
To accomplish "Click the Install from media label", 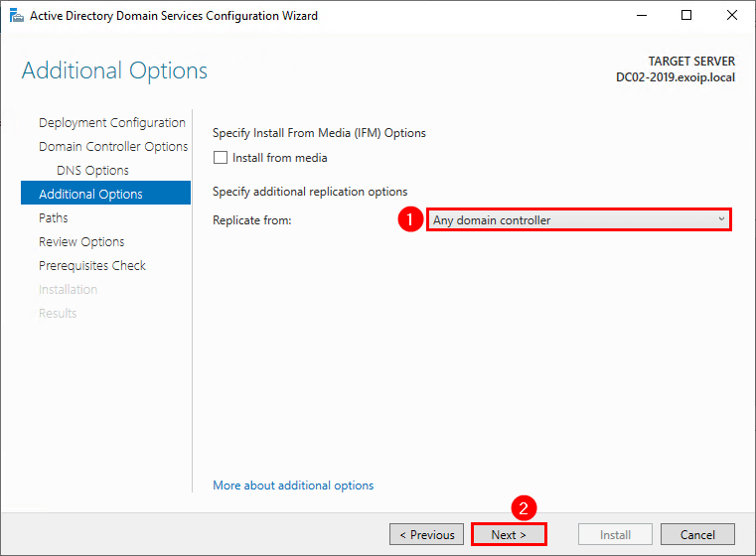I will [x=279, y=158].
